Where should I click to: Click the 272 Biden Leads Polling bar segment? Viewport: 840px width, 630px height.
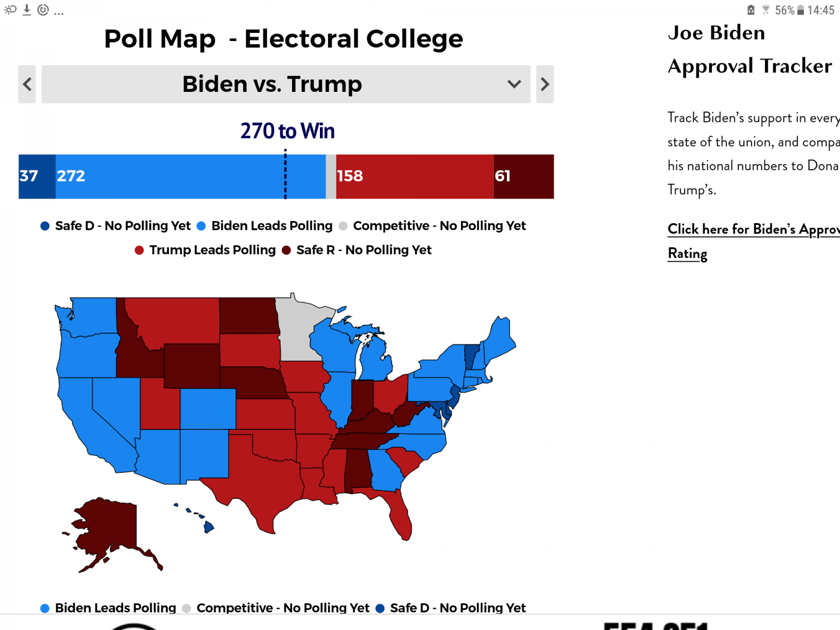coord(190,177)
